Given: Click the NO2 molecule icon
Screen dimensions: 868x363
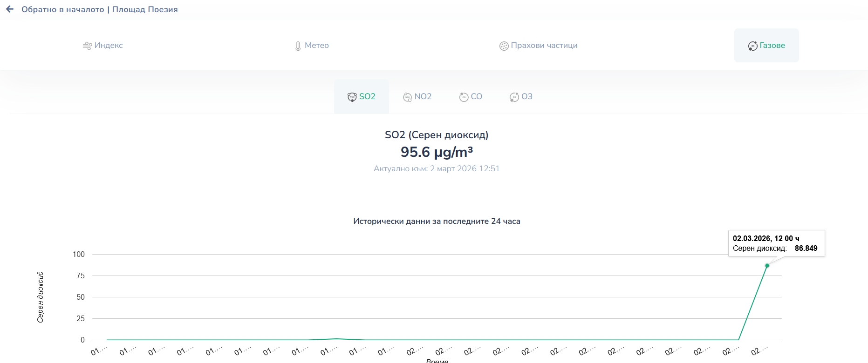Looking at the screenshot, I should 407,97.
